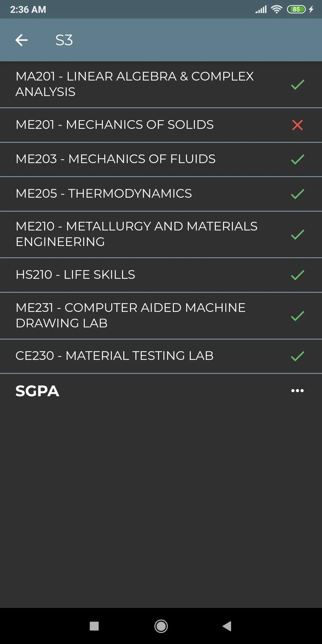This screenshot has width=322, height=644.
Task: Open ME210 Metallurgy and Materials Engineering
Action: pyautogui.click(x=136, y=234)
